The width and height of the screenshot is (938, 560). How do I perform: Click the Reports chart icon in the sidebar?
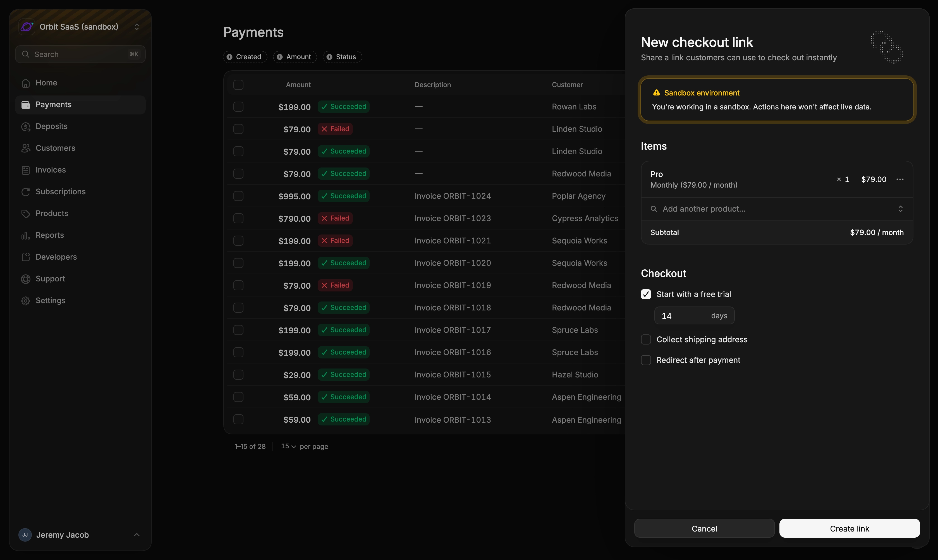click(x=26, y=235)
